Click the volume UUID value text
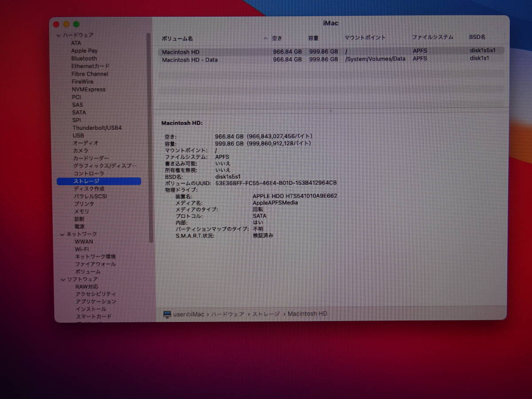This screenshot has width=532, height=399. click(x=276, y=183)
